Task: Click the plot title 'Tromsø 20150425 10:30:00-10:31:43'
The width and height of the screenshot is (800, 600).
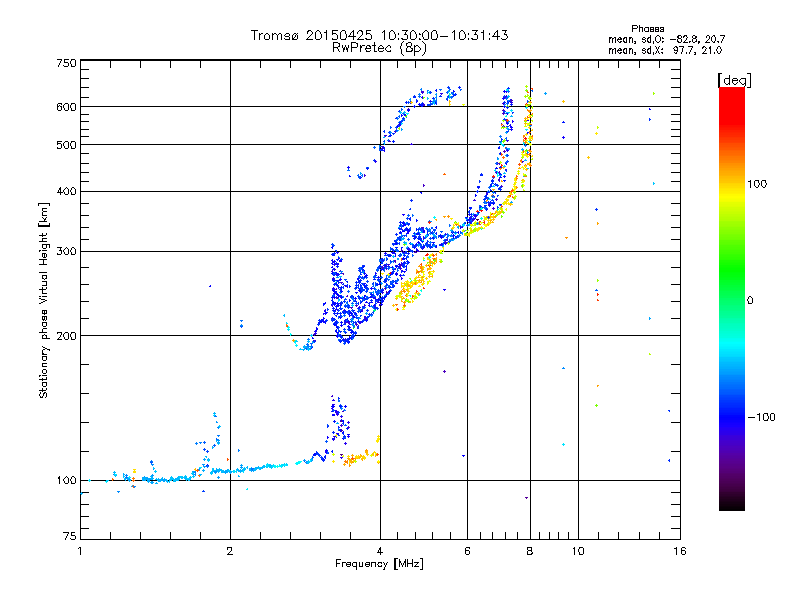Action: 379,35
